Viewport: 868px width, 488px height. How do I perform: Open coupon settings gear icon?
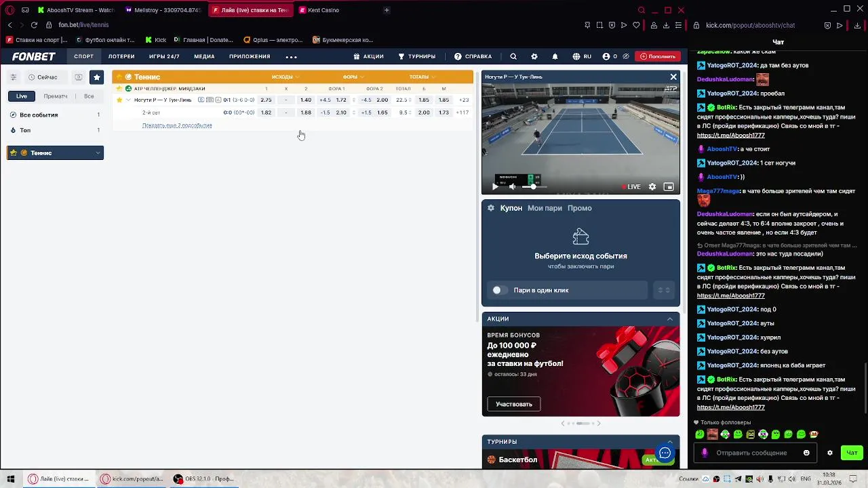click(x=491, y=208)
